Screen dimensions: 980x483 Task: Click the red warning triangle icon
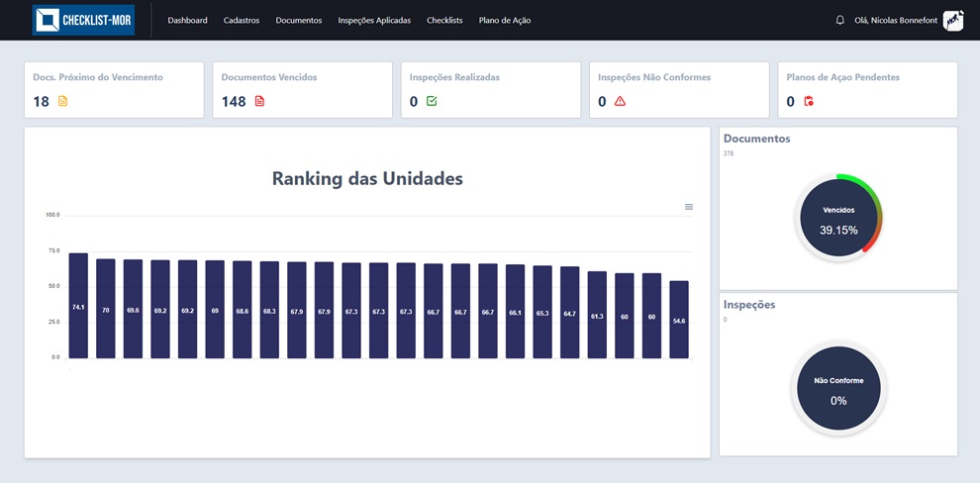pos(620,101)
